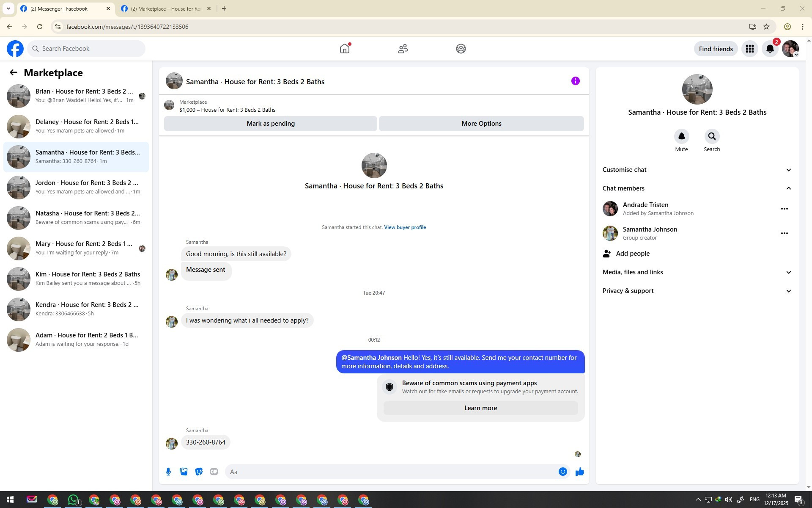The width and height of the screenshot is (812, 508).
Task: Open account profile picture menu
Action: point(790,49)
